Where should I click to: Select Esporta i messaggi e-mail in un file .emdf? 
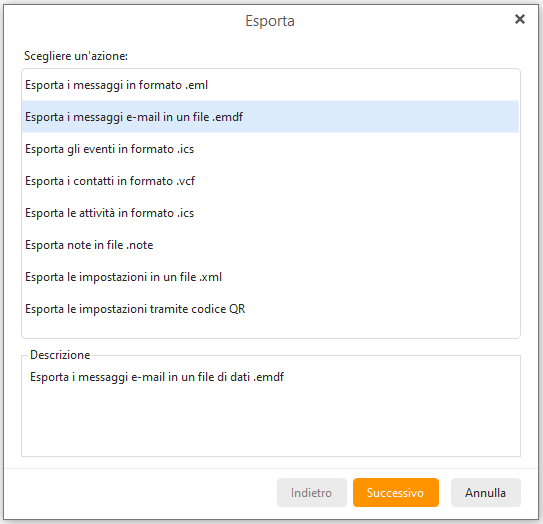coord(270,117)
